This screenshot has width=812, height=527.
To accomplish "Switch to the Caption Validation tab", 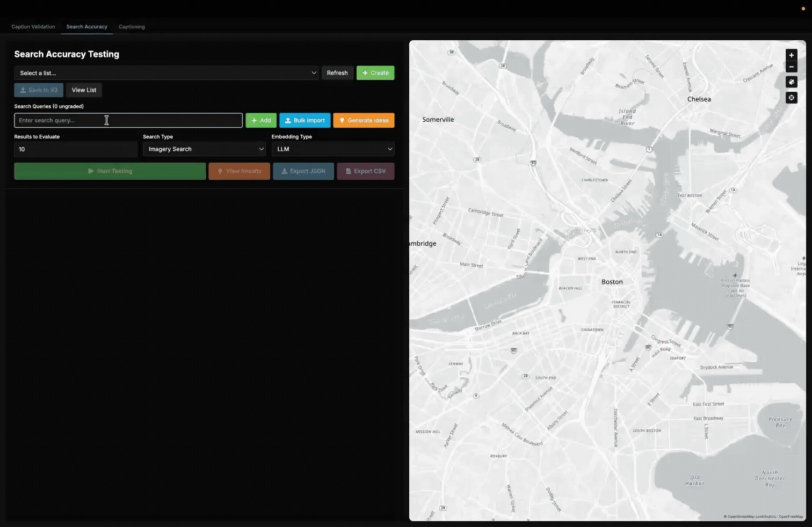I will (x=33, y=27).
